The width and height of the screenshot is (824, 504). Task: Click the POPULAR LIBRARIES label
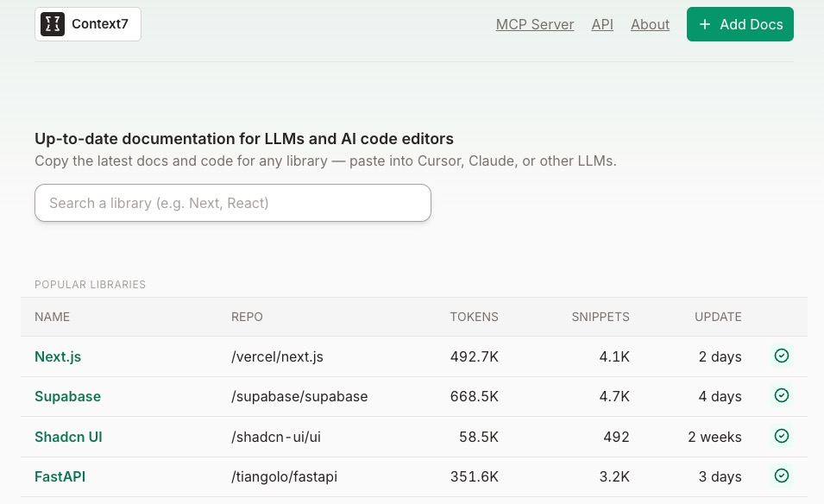point(91,284)
